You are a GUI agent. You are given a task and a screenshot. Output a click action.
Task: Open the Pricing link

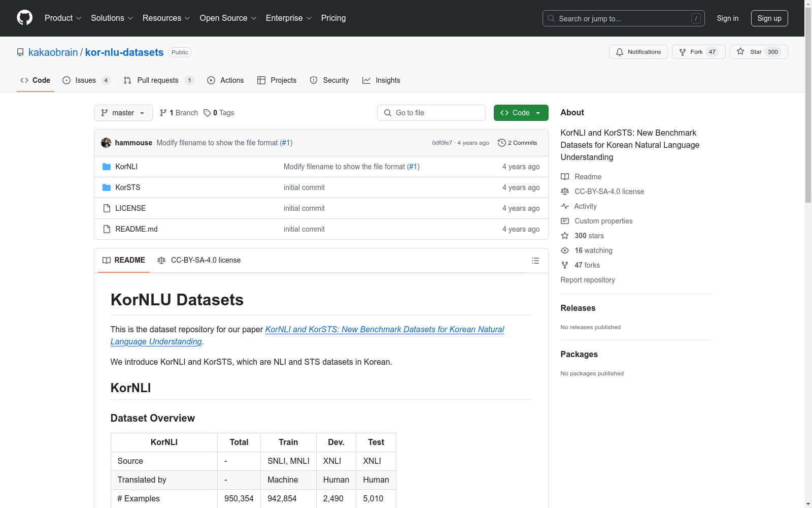click(x=333, y=18)
